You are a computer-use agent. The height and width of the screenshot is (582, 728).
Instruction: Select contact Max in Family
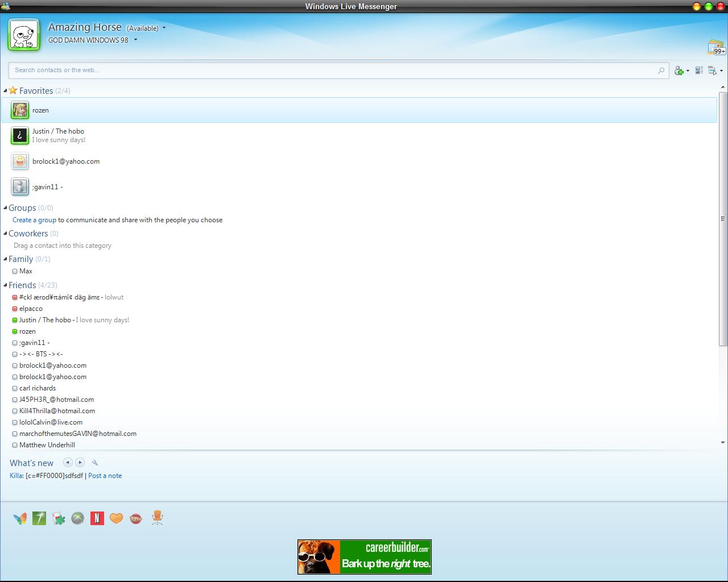point(26,271)
